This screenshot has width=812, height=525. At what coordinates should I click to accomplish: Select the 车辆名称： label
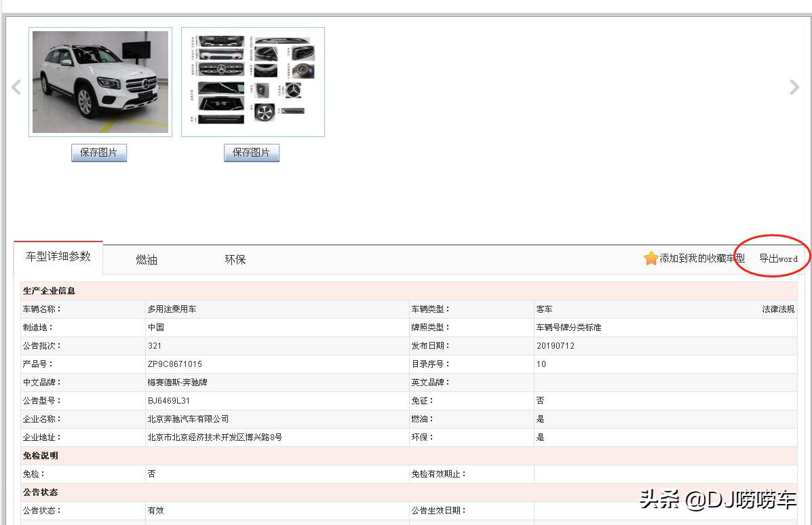point(42,309)
